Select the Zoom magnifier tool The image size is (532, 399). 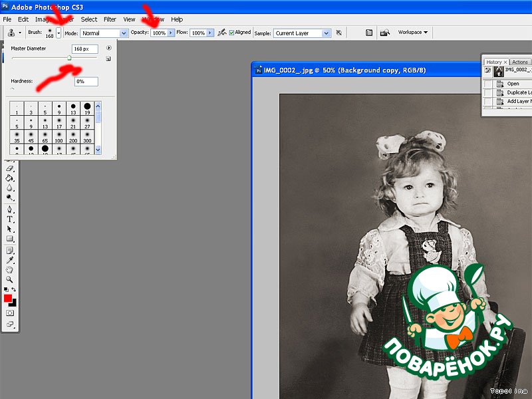10,279
